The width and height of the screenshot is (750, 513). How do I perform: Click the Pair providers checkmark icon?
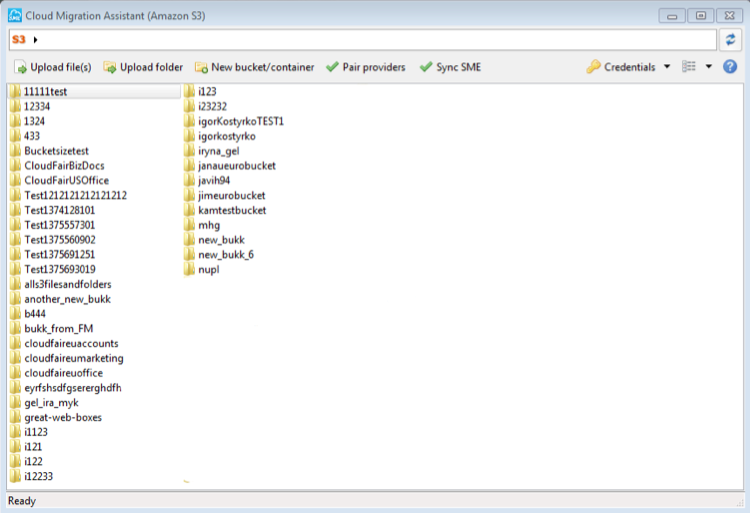(x=332, y=67)
